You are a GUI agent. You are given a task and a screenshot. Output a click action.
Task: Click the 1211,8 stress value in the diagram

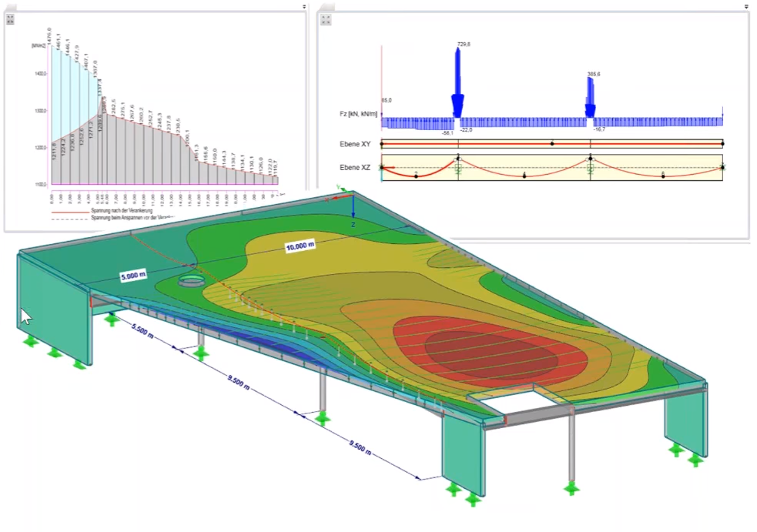point(54,152)
